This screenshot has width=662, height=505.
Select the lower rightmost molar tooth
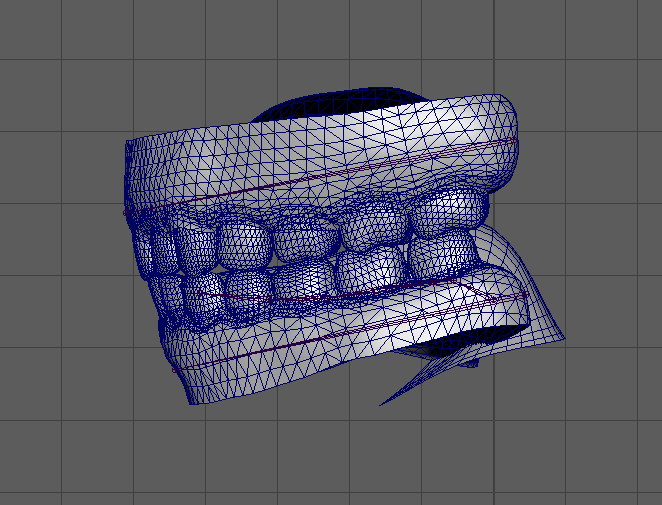click(x=442, y=254)
